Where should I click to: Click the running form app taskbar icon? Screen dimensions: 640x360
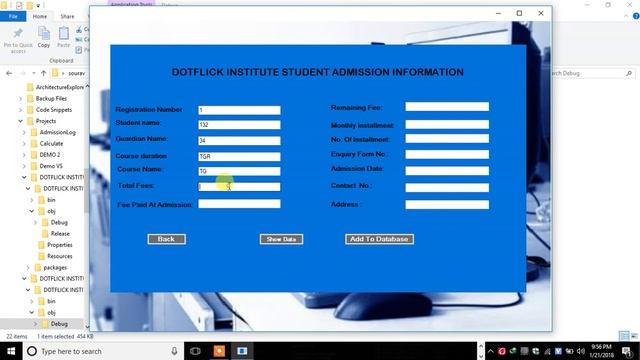242,351
